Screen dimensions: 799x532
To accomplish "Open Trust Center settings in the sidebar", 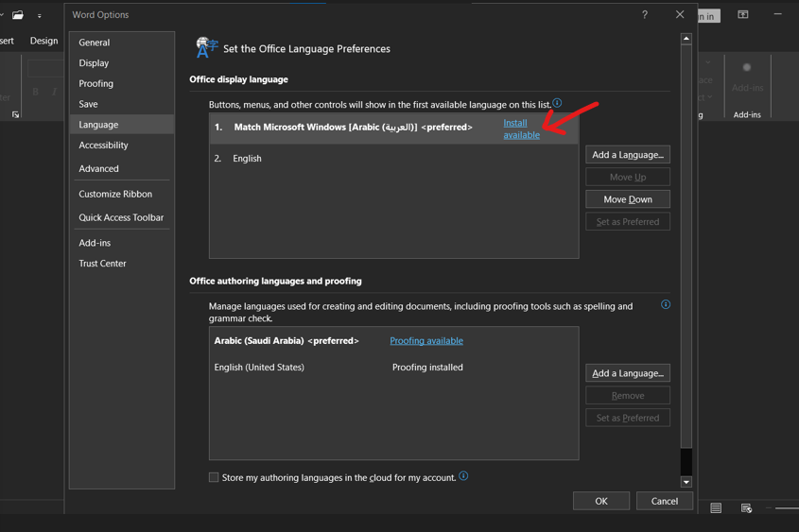I will pyautogui.click(x=102, y=264).
